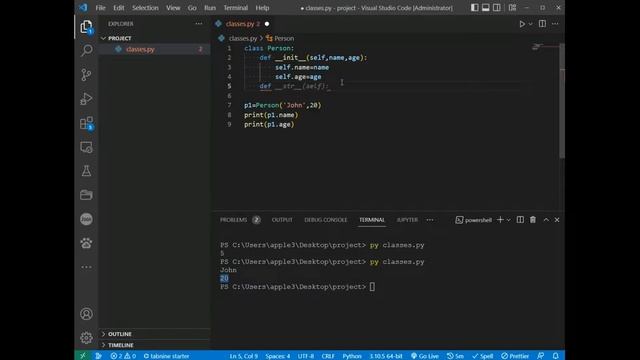This screenshot has width=640, height=360.
Task: Expand the TIMELINE section
Action: coord(154,345)
